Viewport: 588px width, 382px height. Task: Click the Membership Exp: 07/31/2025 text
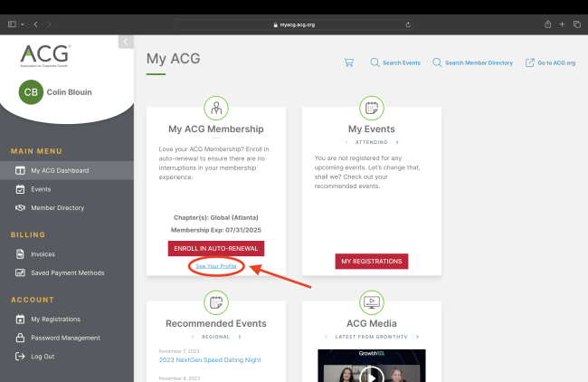coord(216,230)
